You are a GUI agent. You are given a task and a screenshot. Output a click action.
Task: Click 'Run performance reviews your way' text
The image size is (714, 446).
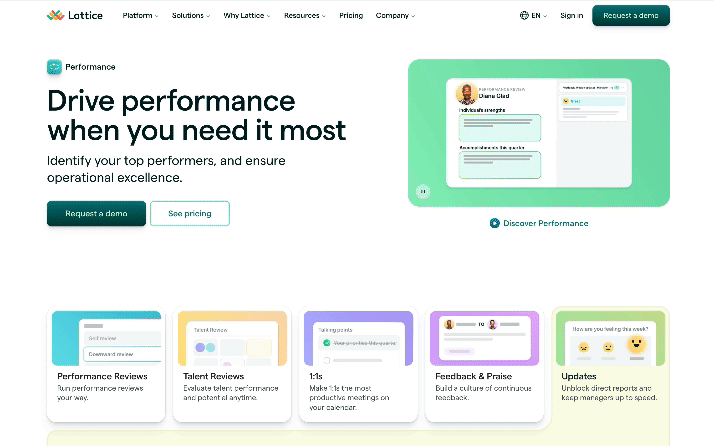(x=100, y=393)
